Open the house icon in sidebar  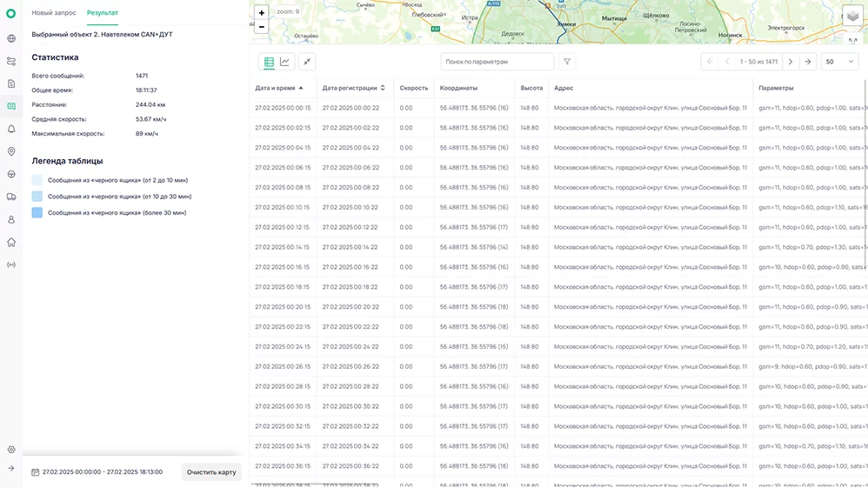point(11,242)
